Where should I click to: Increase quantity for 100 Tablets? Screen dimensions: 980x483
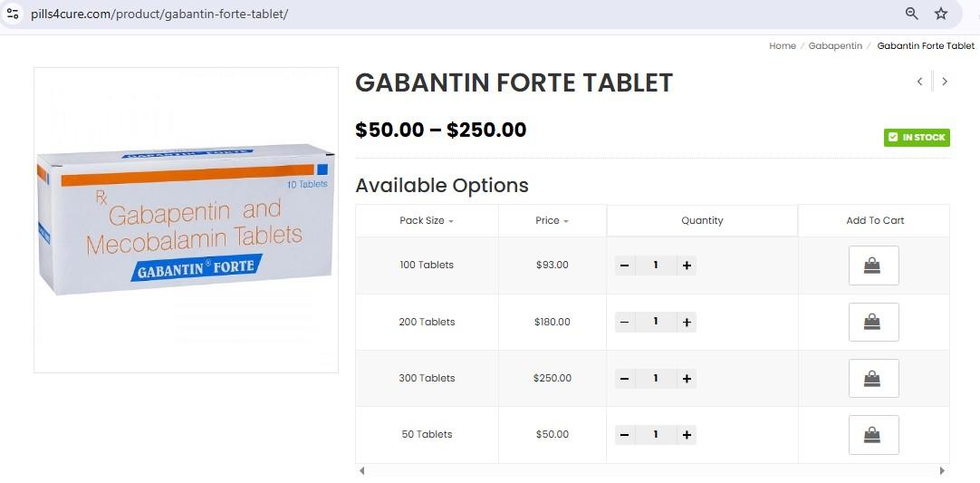tap(687, 266)
